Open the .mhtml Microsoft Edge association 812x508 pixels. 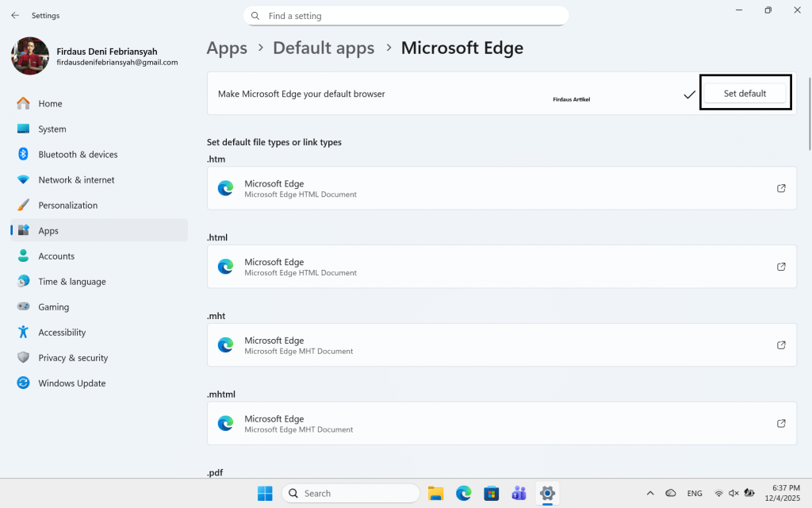(502, 423)
